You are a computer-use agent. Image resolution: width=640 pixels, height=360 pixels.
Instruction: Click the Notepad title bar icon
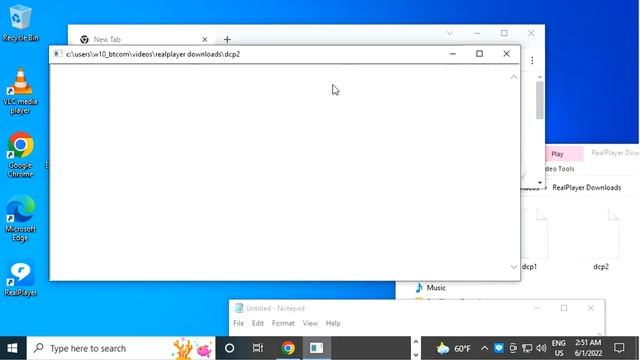[239, 308]
